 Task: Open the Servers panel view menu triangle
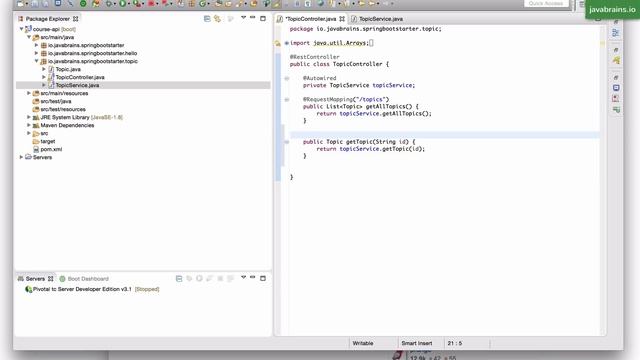coord(243,278)
